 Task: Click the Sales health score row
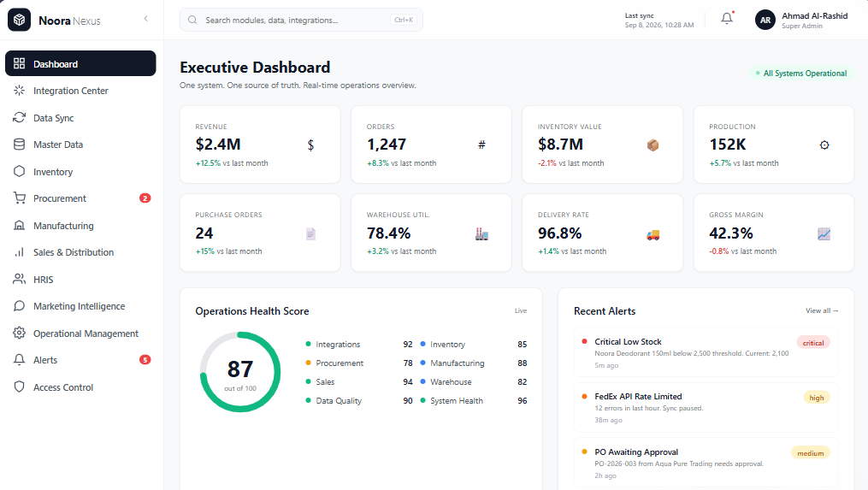point(359,382)
